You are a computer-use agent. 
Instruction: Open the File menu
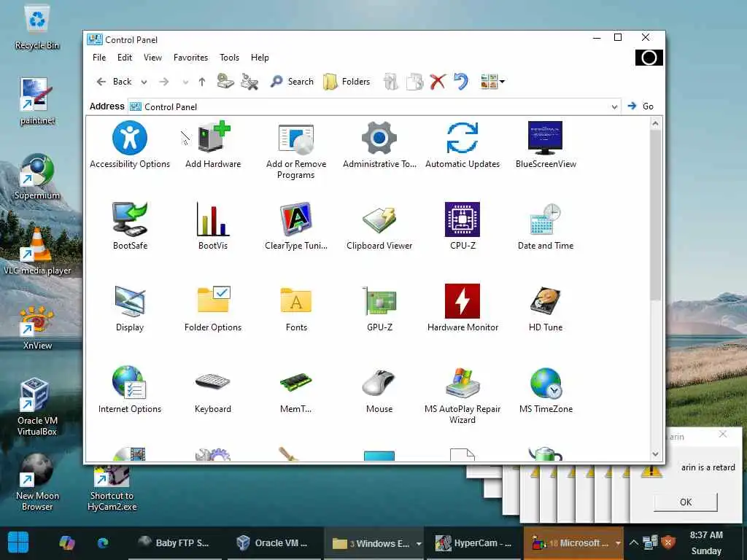click(x=99, y=57)
